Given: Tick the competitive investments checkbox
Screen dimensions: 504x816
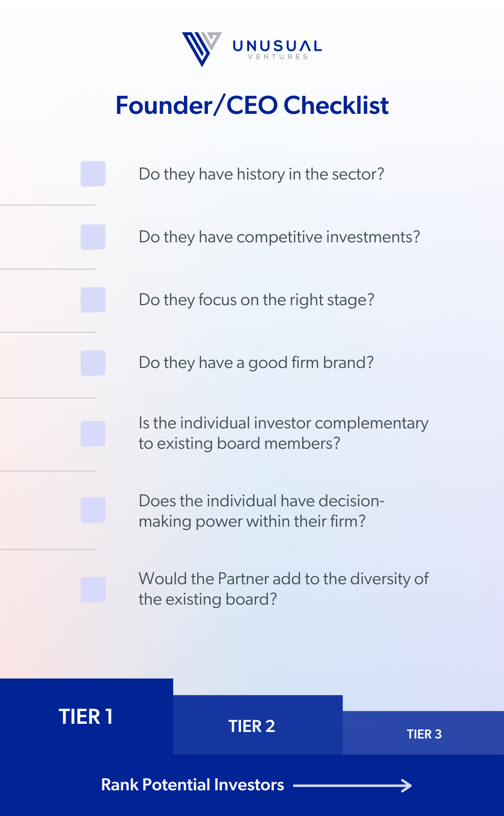Looking at the screenshot, I should click(x=93, y=237).
